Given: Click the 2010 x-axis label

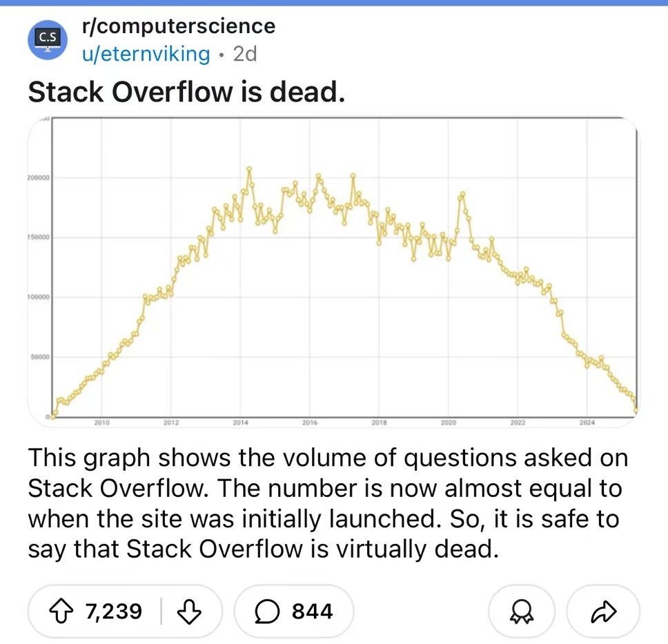Looking at the screenshot, I should click(x=101, y=422).
